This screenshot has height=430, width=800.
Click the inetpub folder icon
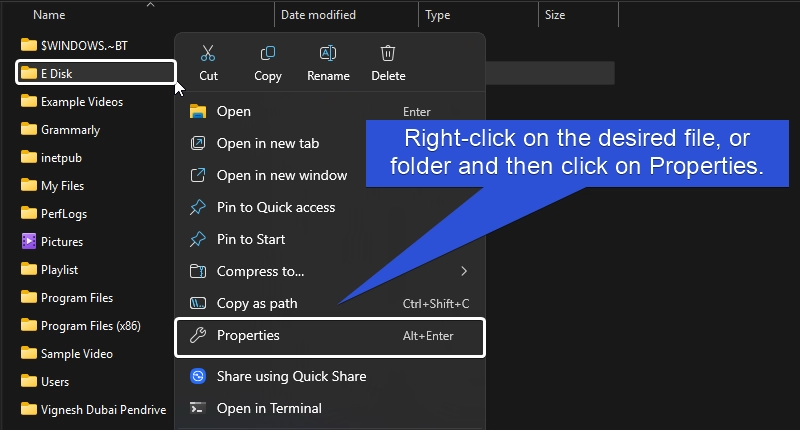click(29, 158)
